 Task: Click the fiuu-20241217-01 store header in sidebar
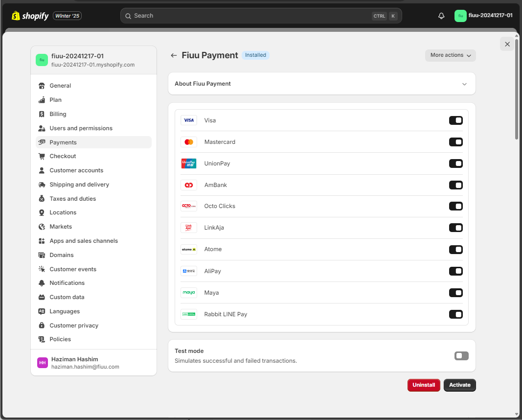tap(93, 60)
